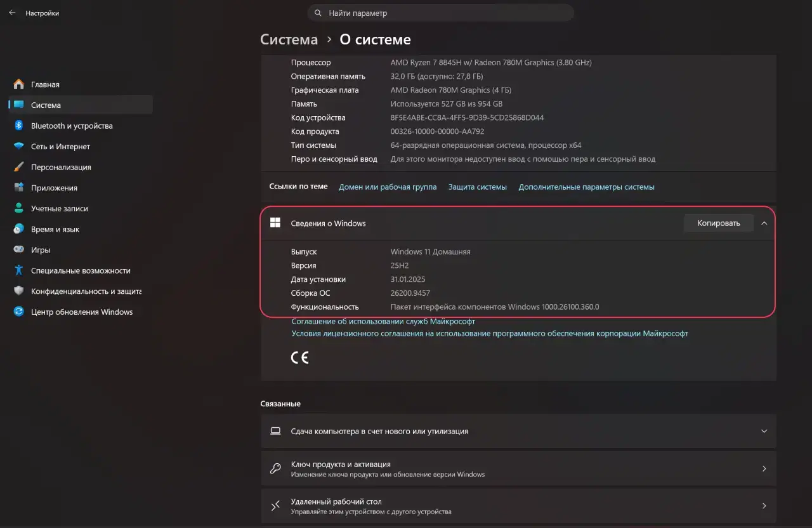
Task: Click the Код продукта value 00326-10000
Action: (437, 131)
